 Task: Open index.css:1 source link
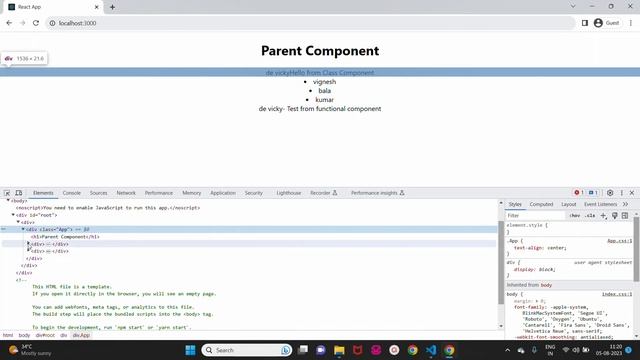coord(617,294)
